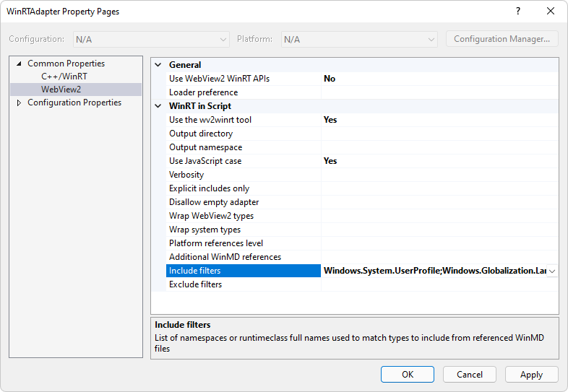Collapse the Common Properties tree node
The image size is (568, 392).
click(19, 64)
